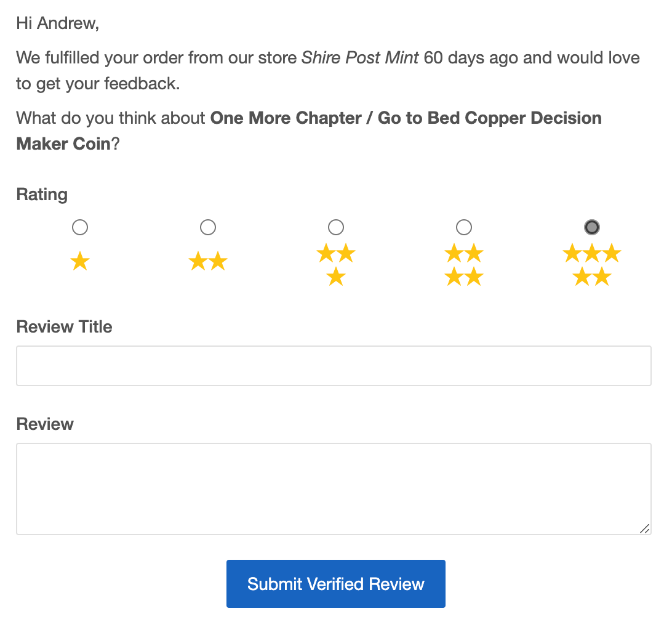Viewport: 672px width, 622px height.
Task: Click the first star under the one-star option
Action: point(80,261)
